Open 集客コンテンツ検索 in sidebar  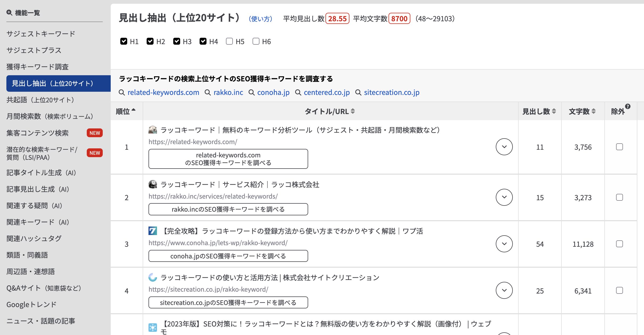tap(38, 133)
